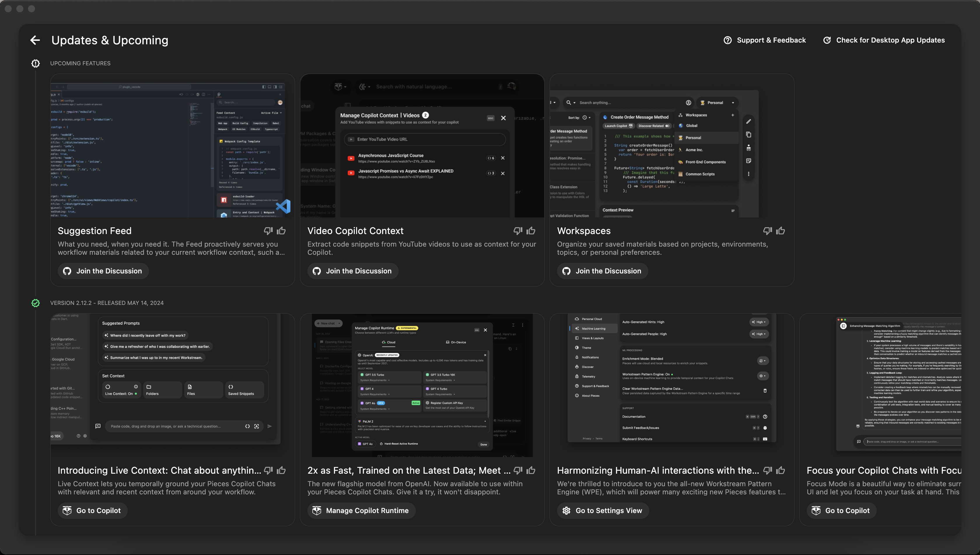Thumbs down the Live Context update
This screenshot has width=980, height=555.
click(268, 470)
